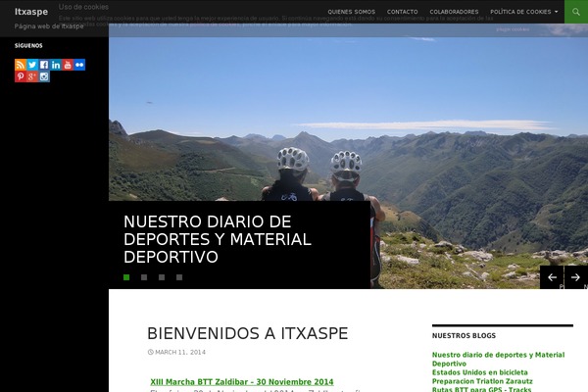Open the Quienes Somos menu item
Screen dimensions: 588x392
click(x=352, y=12)
